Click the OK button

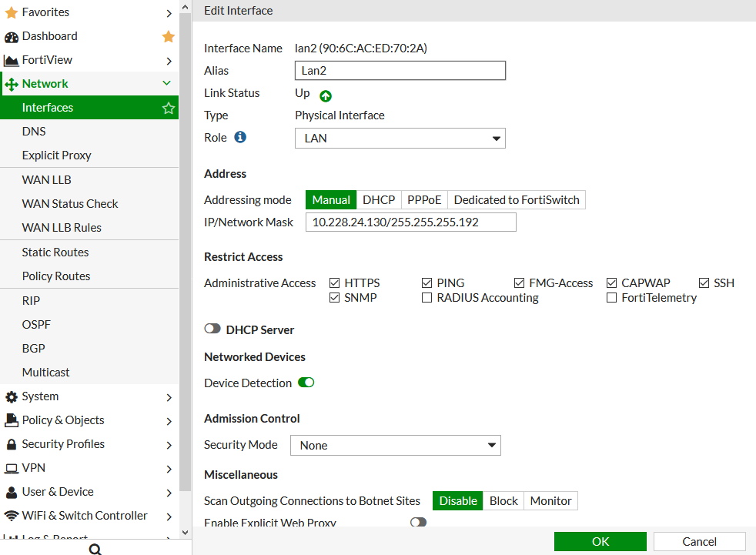coord(600,541)
